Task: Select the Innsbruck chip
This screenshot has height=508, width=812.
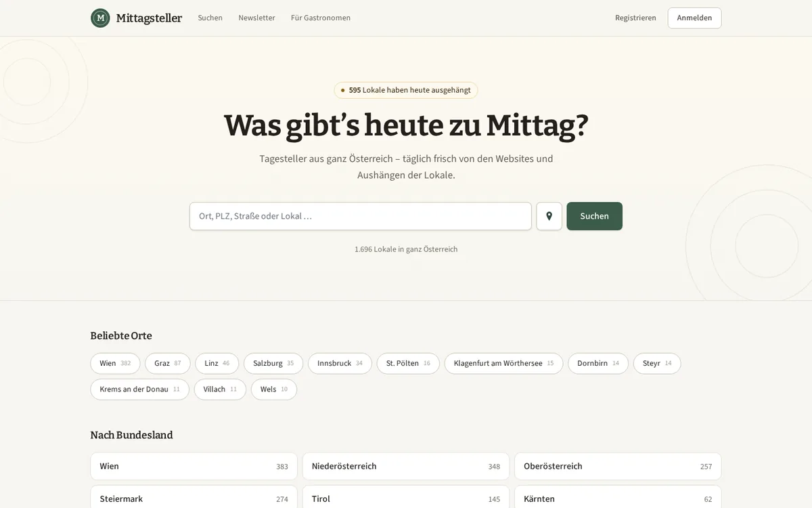Action: [x=340, y=364]
